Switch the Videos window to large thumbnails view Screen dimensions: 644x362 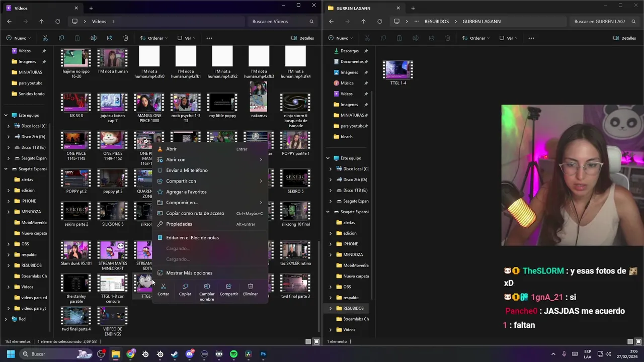(316, 342)
